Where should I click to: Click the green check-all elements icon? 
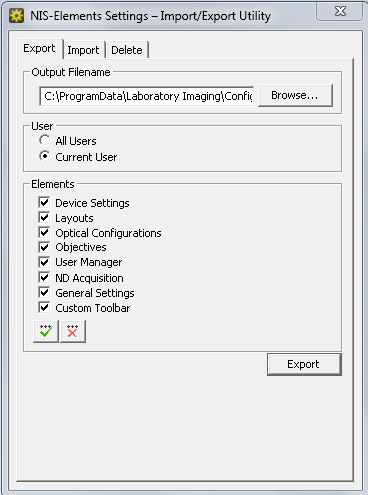(46, 331)
